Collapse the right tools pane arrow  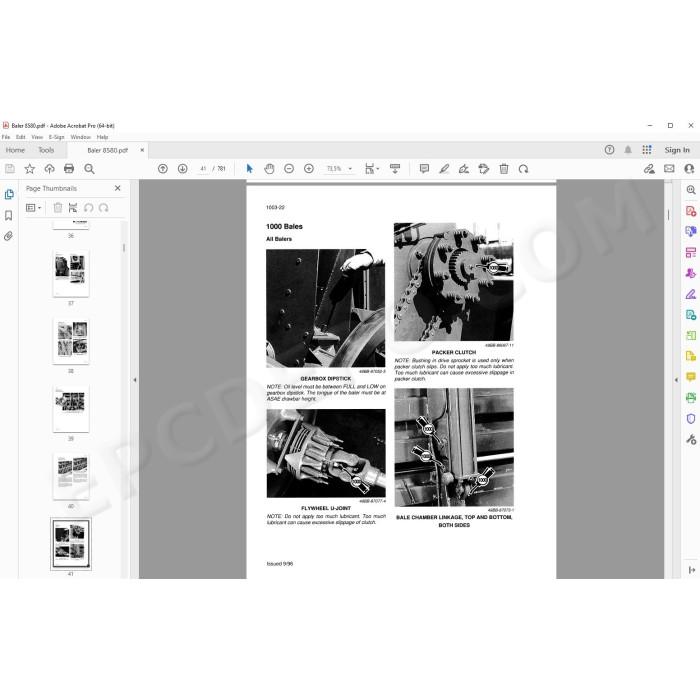676,380
